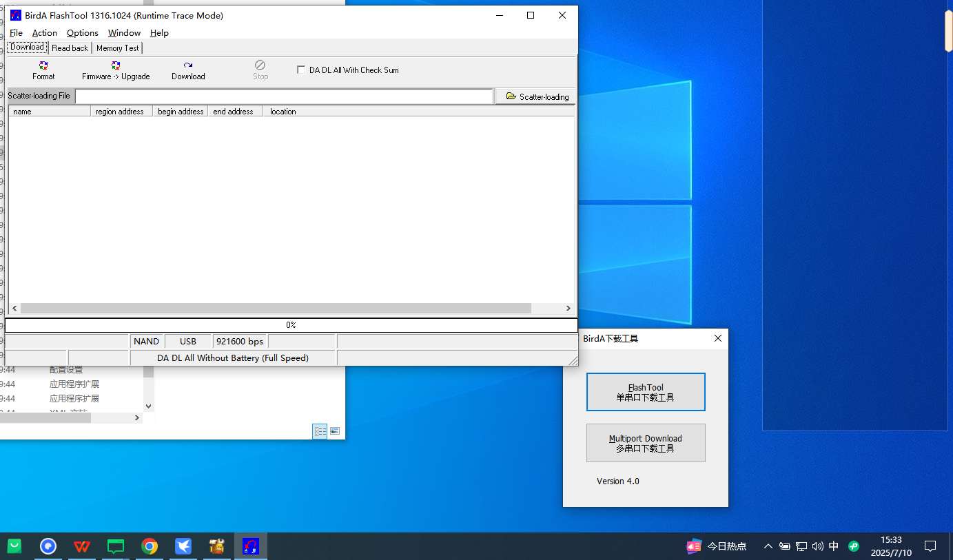Click the Scatter-loading File path field
Screen dimensions: 953x560
point(284,96)
